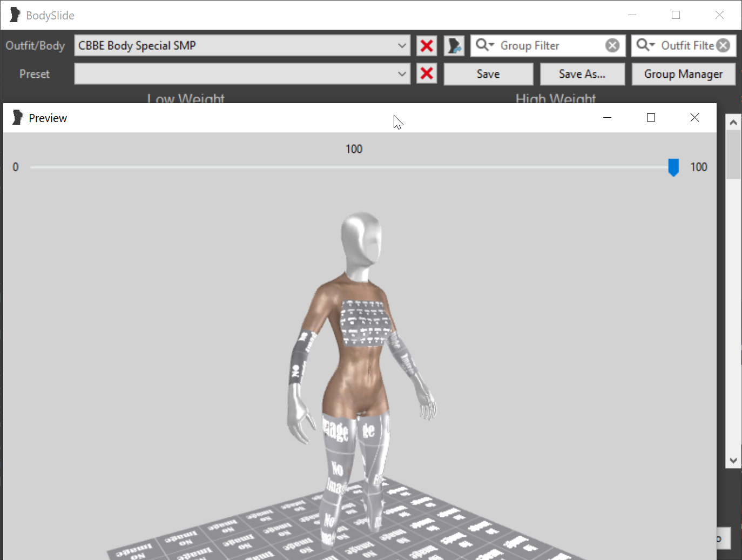Minimize the Preview window
The image size is (742, 560).
(x=607, y=118)
